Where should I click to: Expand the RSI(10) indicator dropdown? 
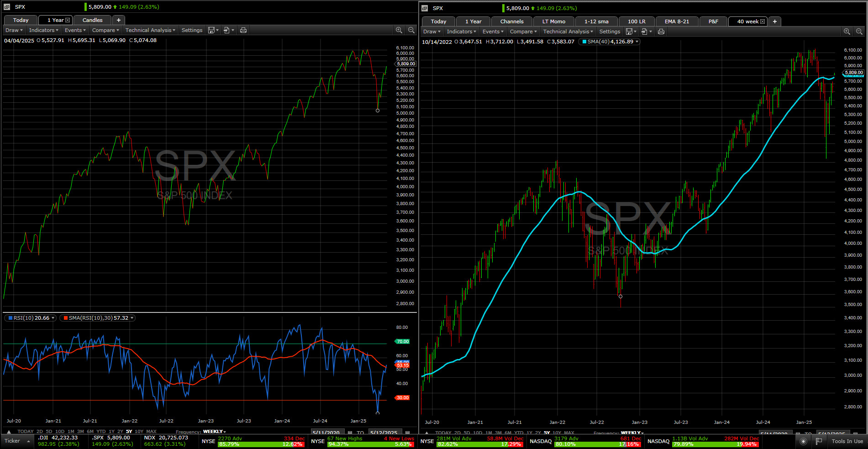tap(53, 318)
